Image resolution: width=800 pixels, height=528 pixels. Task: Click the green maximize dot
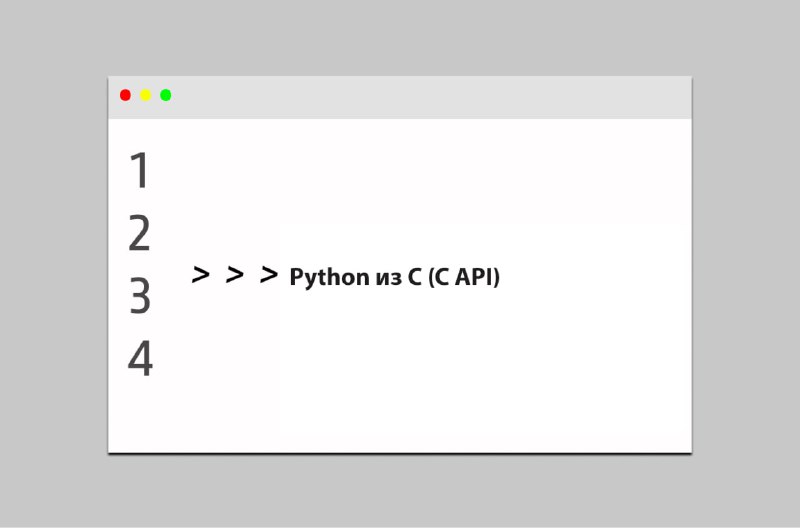(x=166, y=95)
